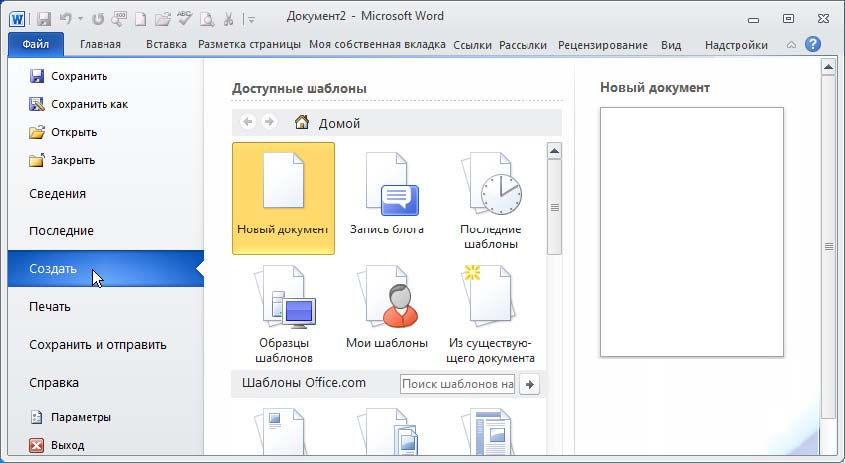The height and width of the screenshot is (463, 845).
Task: Click the new blank document icon in quick access toolbar
Action: click(x=140, y=20)
